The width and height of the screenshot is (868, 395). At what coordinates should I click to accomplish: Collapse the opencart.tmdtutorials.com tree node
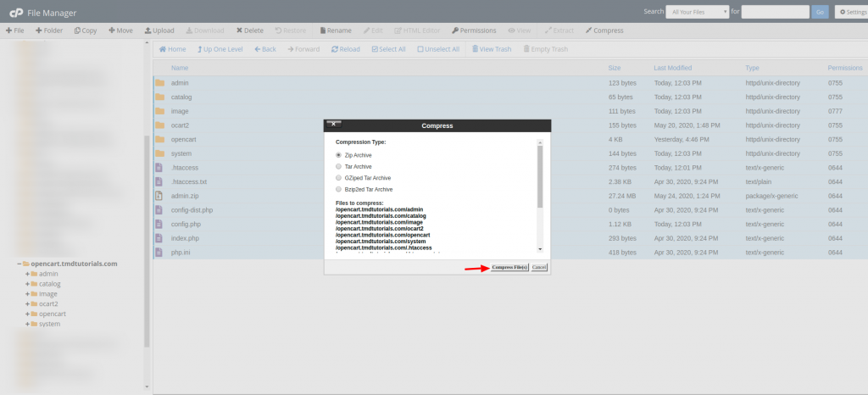coord(19,264)
